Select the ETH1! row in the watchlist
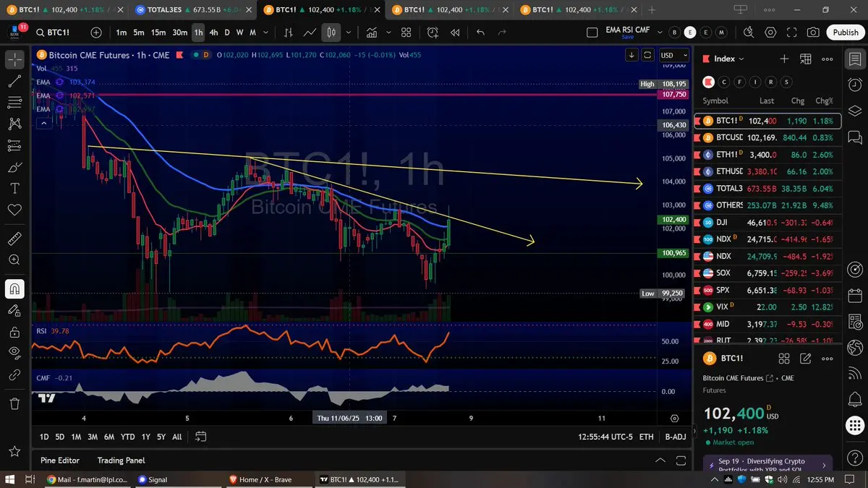Viewport: 868px width, 488px height. tap(767, 155)
